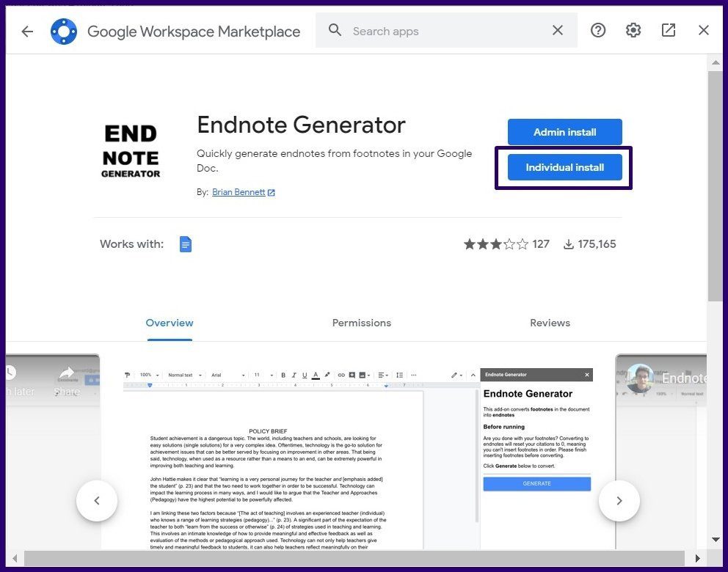Click the Google Workspace Marketplace logo
Image resolution: width=728 pixels, height=572 pixels.
tap(64, 31)
